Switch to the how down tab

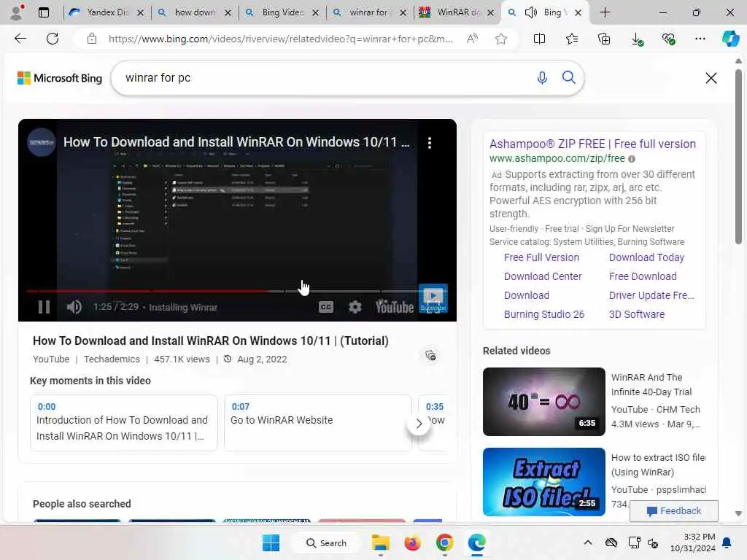coord(195,12)
